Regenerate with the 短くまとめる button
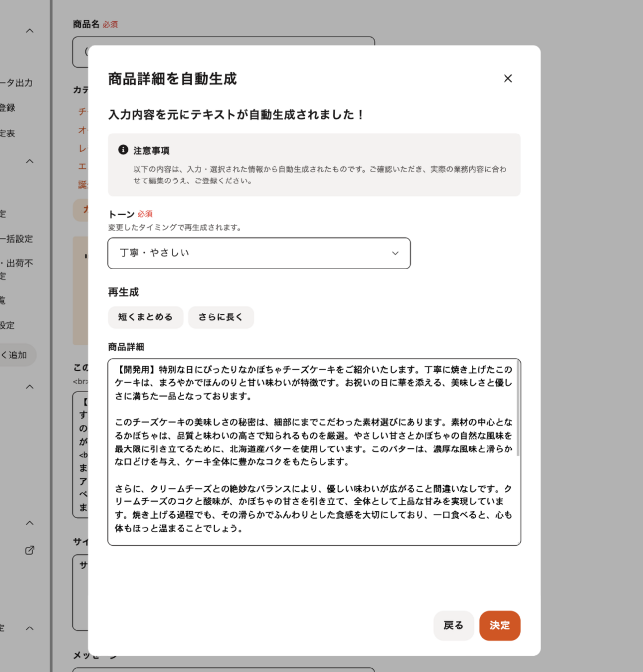 coord(145,317)
